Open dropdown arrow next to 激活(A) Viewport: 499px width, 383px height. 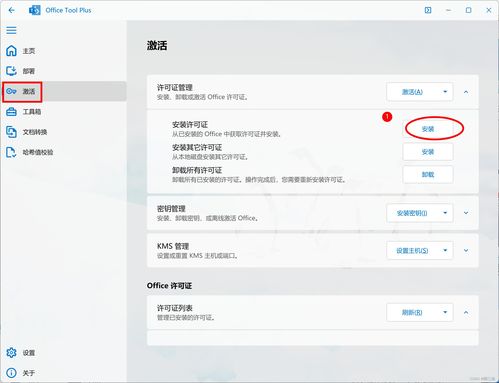click(445, 92)
